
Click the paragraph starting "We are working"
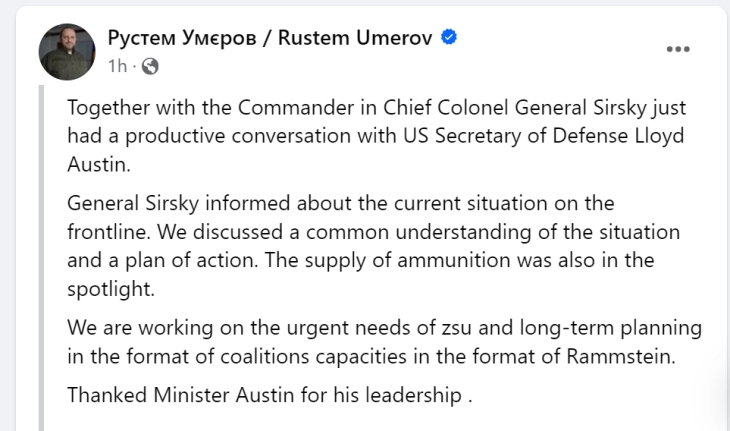pos(385,340)
